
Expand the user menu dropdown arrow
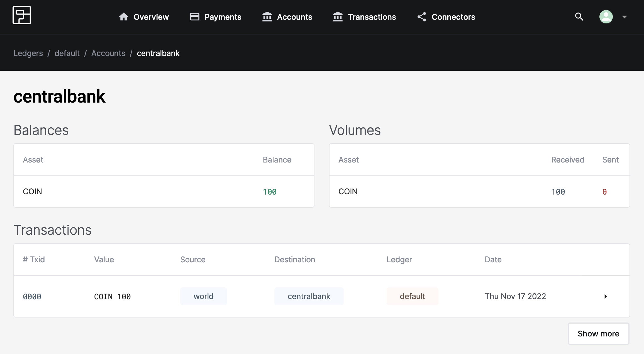click(624, 17)
